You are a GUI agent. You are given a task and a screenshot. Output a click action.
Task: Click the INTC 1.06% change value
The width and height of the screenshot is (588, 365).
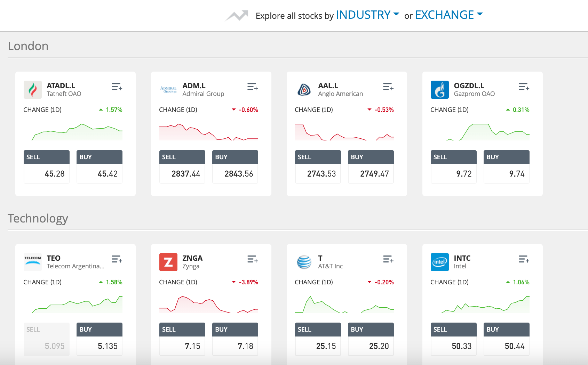(521, 282)
